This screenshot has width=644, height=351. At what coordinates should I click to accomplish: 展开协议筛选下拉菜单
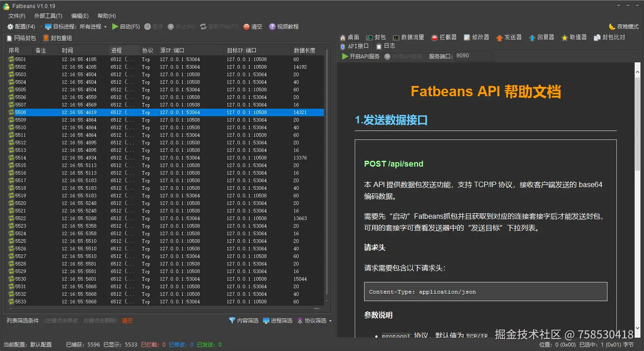[x=331, y=320]
